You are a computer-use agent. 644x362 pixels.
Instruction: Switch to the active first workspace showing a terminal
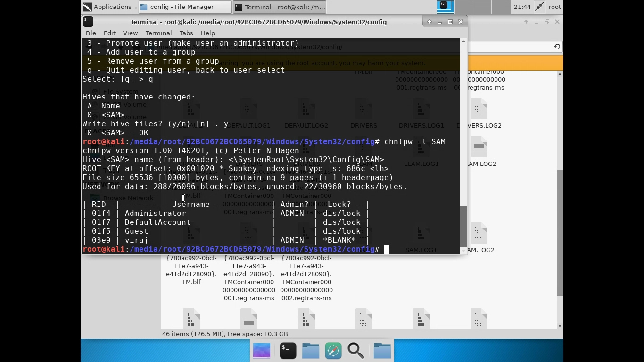[445, 7]
